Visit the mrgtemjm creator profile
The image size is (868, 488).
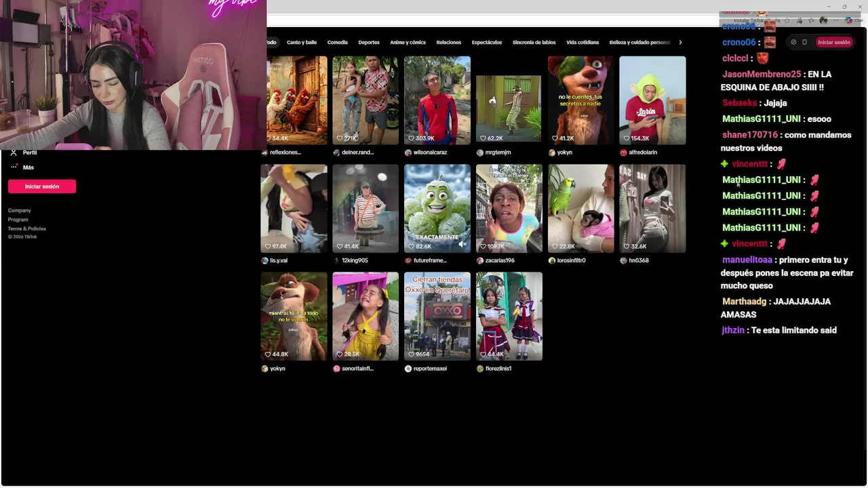[x=494, y=152]
